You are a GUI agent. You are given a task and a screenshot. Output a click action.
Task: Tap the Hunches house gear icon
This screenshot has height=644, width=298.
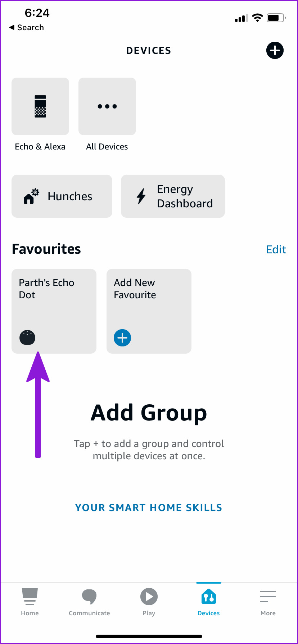(x=31, y=196)
